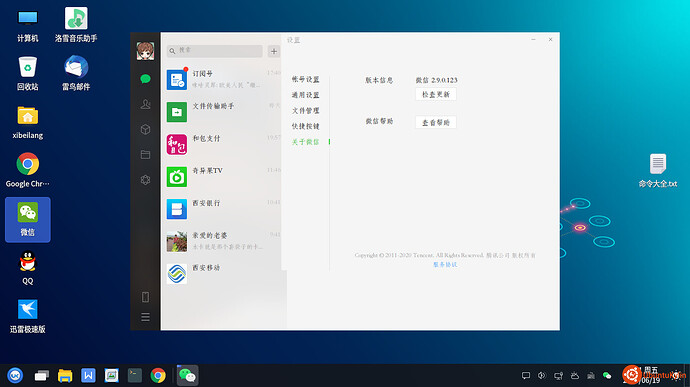Switch to 文件管理 settings tab
Screen dimensions: 690x387
click(305, 111)
